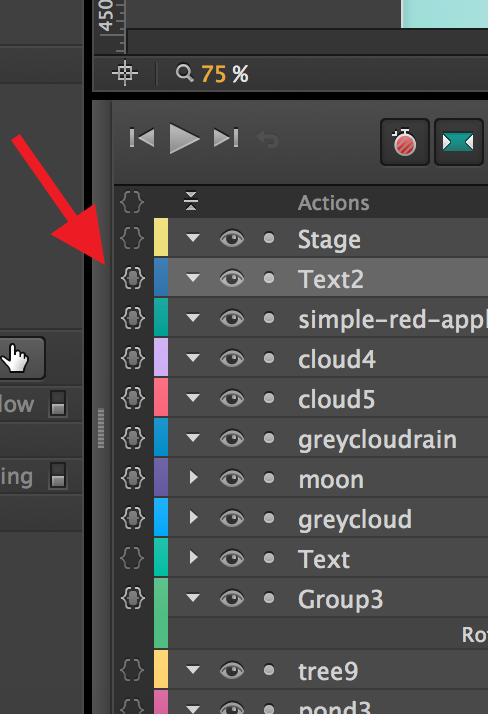The image size is (488, 714).
Task: Click the center stage crosshair icon
Action: [x=125, y=73]
